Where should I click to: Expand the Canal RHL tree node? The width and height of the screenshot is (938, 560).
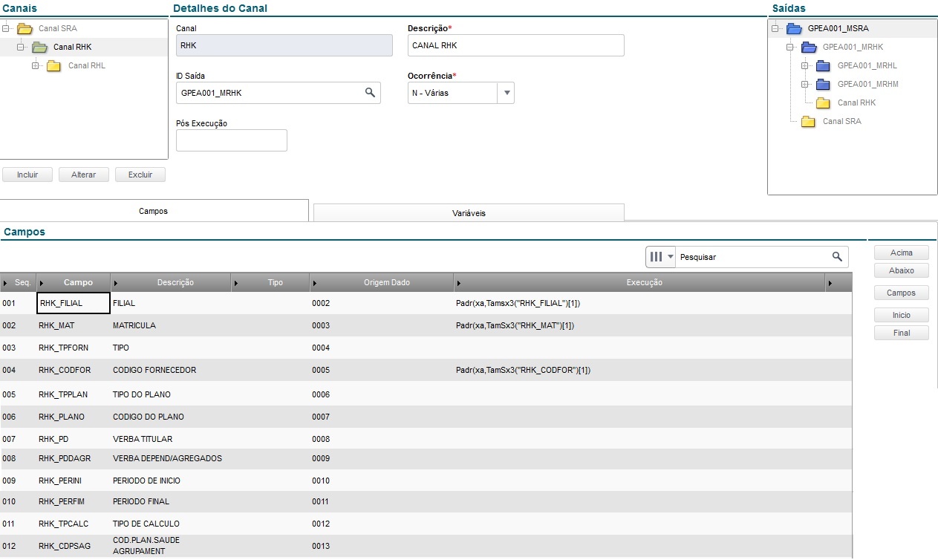[x=35, y=66]
